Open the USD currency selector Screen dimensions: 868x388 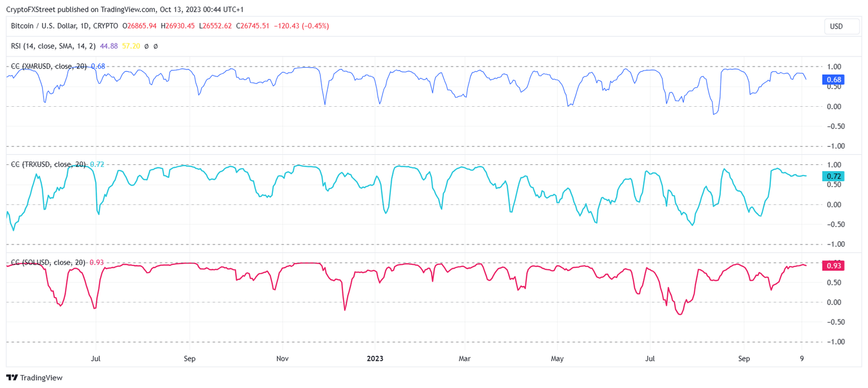841,26
